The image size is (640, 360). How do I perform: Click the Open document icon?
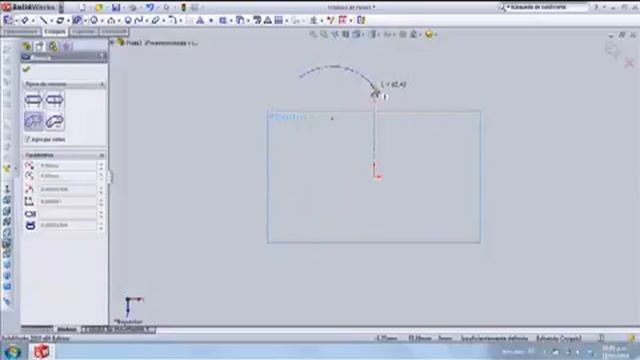click(x=99, y=7)
